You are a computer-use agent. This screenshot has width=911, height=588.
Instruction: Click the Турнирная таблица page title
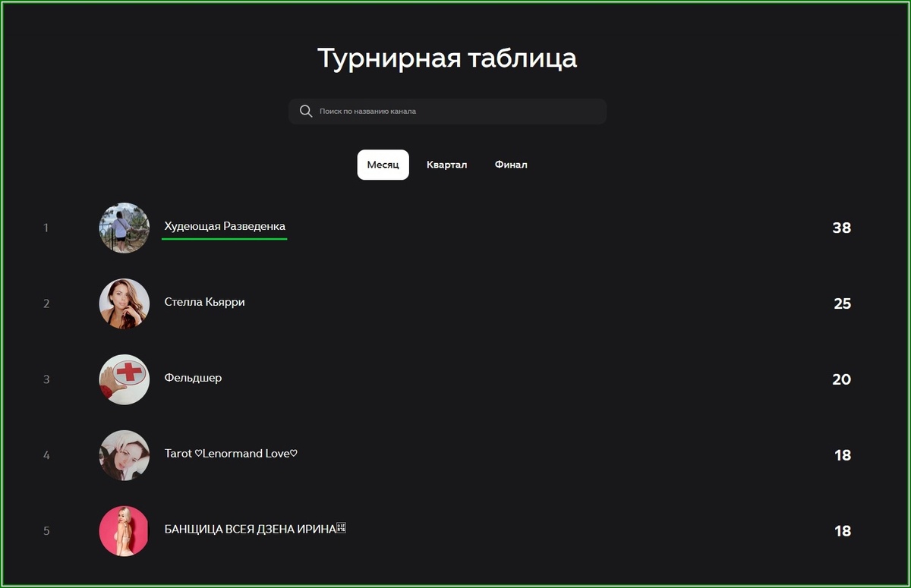pos(447,58)
